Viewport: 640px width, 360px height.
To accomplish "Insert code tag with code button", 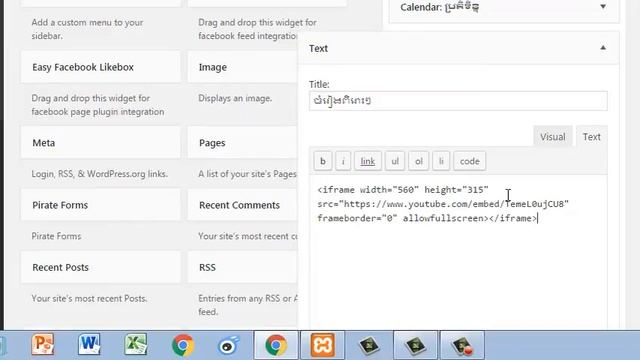I will [x=470, y=161].
